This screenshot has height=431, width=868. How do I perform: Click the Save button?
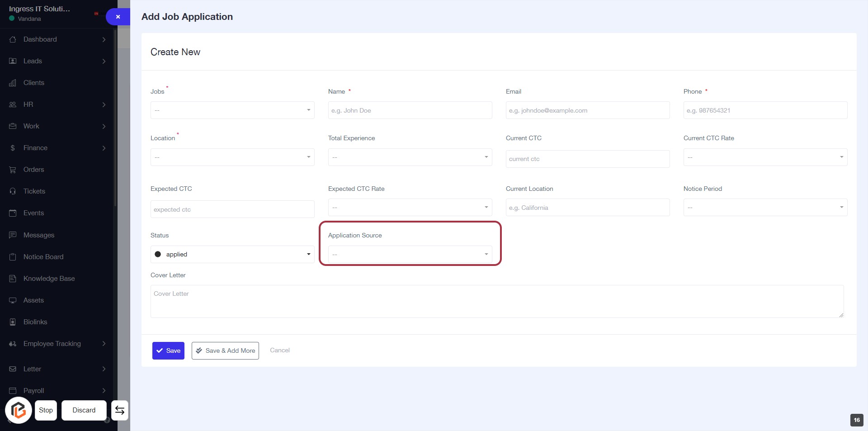pos(168,350)
